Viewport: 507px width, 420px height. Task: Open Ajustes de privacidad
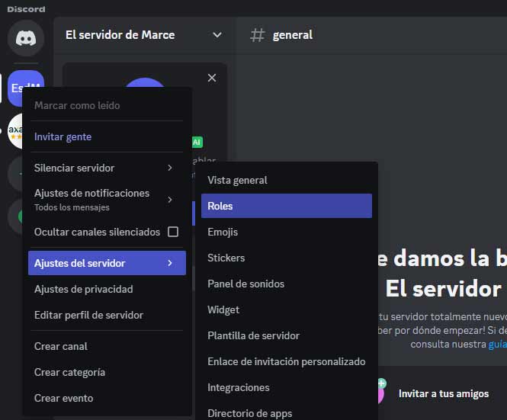click(x=107, y=289)
